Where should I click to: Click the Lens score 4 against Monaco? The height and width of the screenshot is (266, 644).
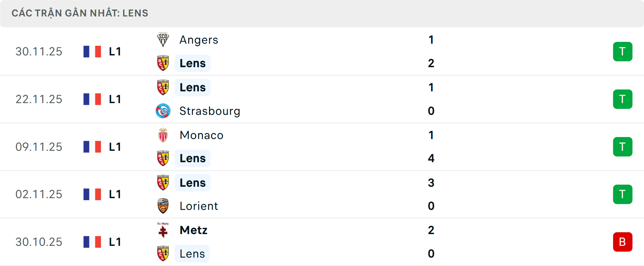pyautogui.click(x=431, y=158)
